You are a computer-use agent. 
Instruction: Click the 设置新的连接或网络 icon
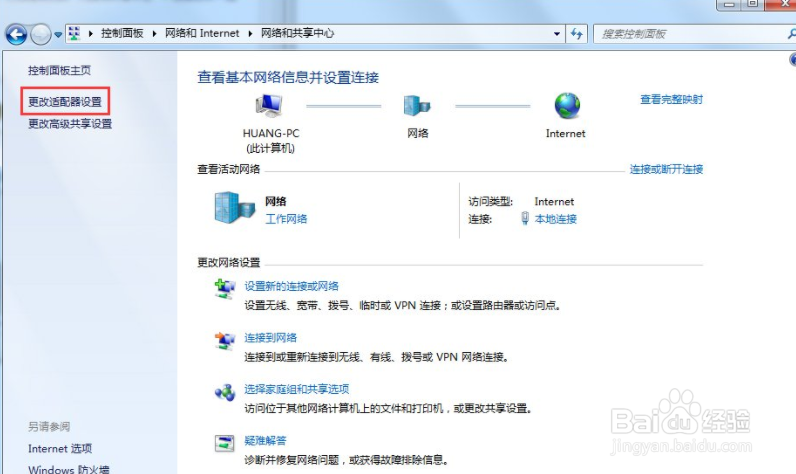click(224, 289)
